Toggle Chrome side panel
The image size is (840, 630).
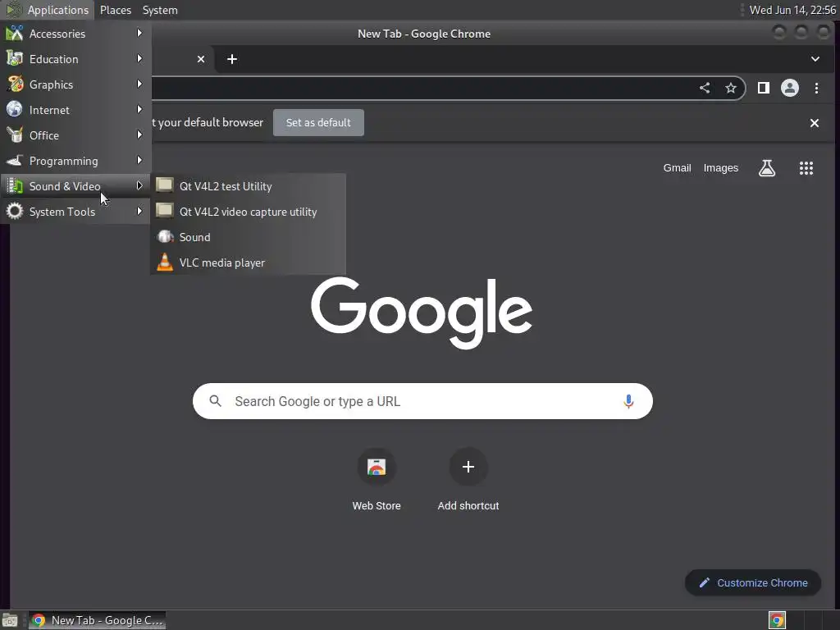coord(764,89)
